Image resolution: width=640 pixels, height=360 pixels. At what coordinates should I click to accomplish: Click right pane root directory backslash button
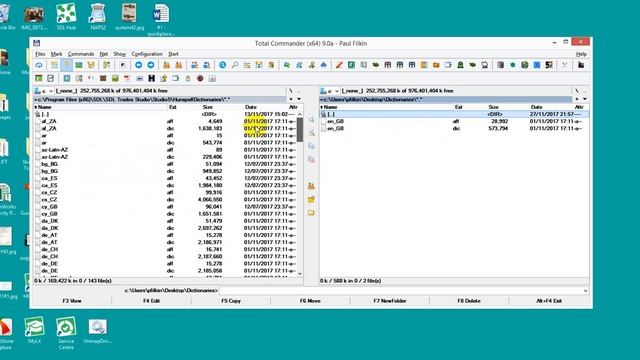pos(577,91)
